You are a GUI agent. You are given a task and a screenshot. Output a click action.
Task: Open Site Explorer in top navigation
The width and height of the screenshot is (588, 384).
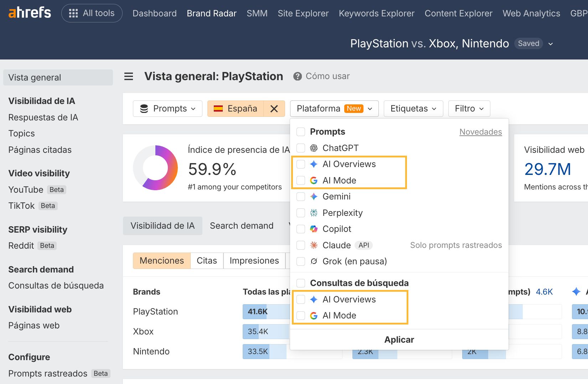click(x=303, y=14)
